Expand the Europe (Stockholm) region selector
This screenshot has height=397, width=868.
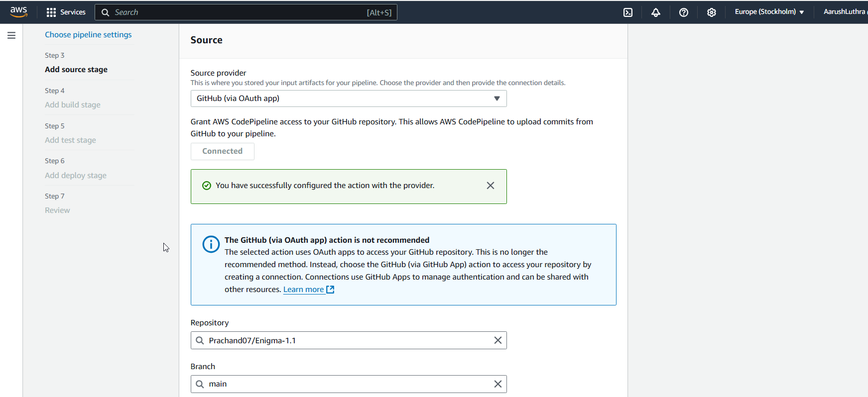(769, 12)
